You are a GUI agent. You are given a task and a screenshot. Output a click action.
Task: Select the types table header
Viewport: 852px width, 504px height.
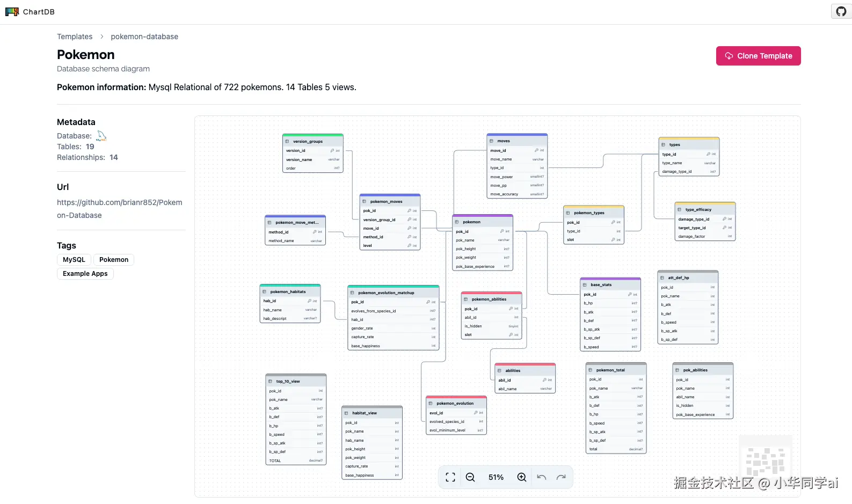click(x=689, y=144)
